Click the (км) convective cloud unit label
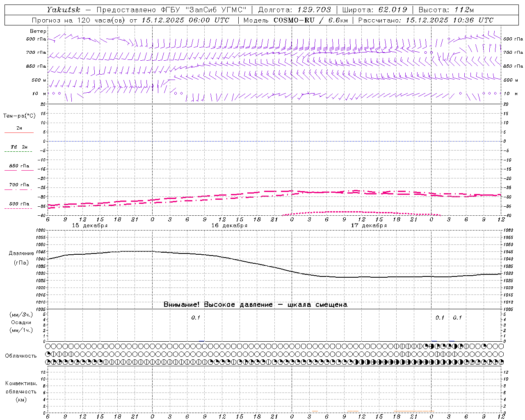The width and height of the screenshot is (525, 420). (x=21, y=399)
